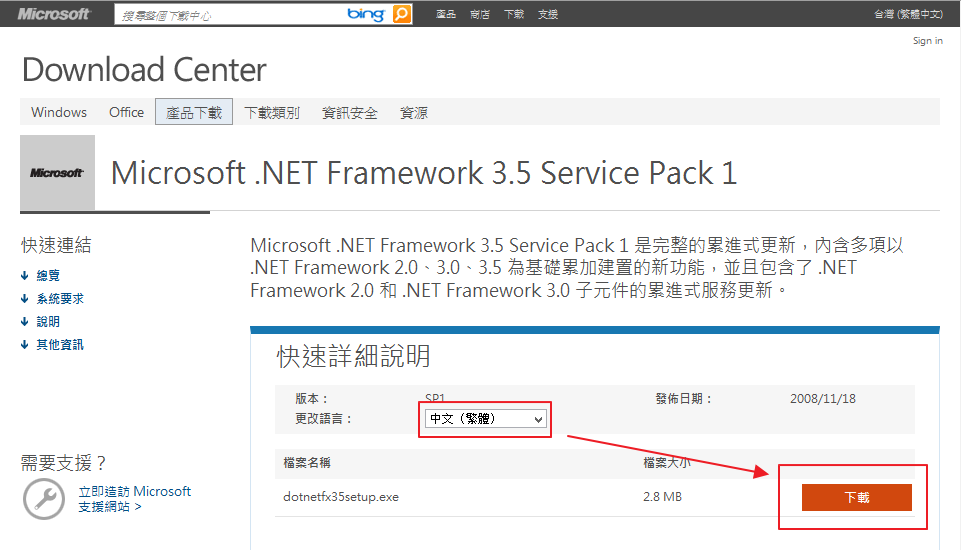Viewport: 961px width, 550px height.
Task: Click the wrench support icon
Action: pyautogui.click(x=44, y=499)
